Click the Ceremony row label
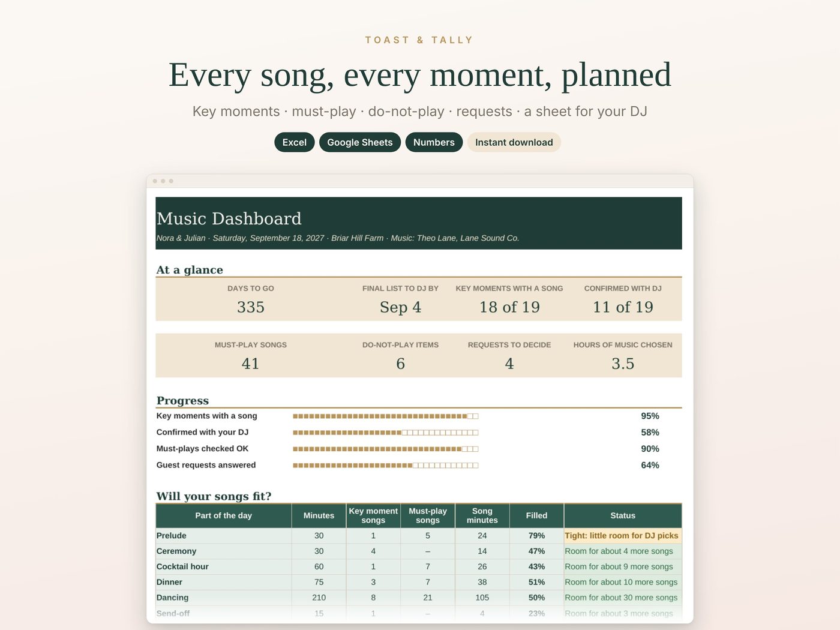The image size is (840, 630). coord(176,551)
